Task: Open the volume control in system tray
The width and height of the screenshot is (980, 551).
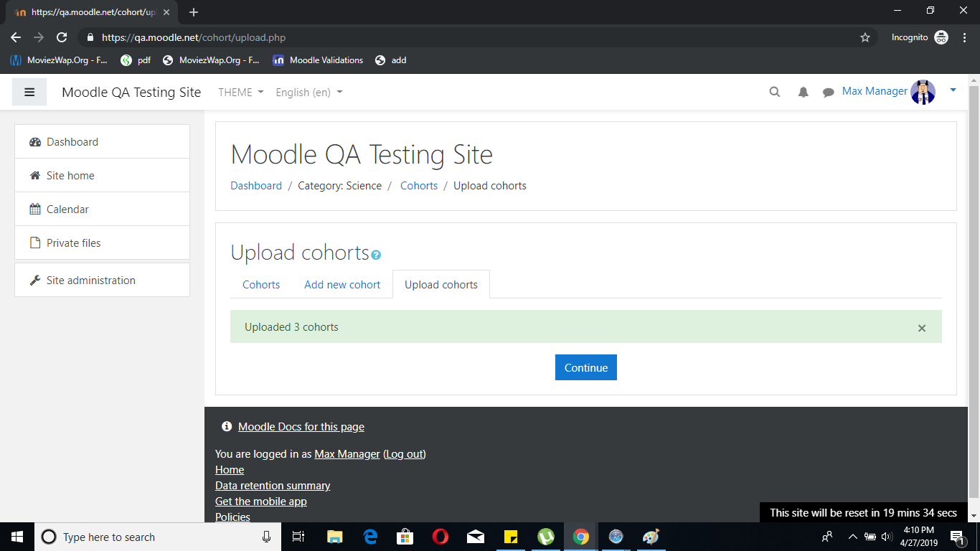Action: point(887,537)
